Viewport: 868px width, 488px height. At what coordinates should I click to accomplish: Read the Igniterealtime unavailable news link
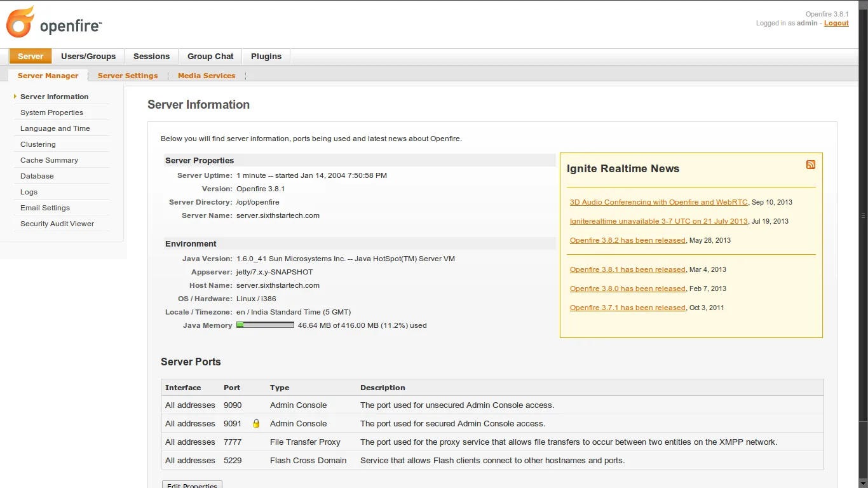tap(659, 221)
